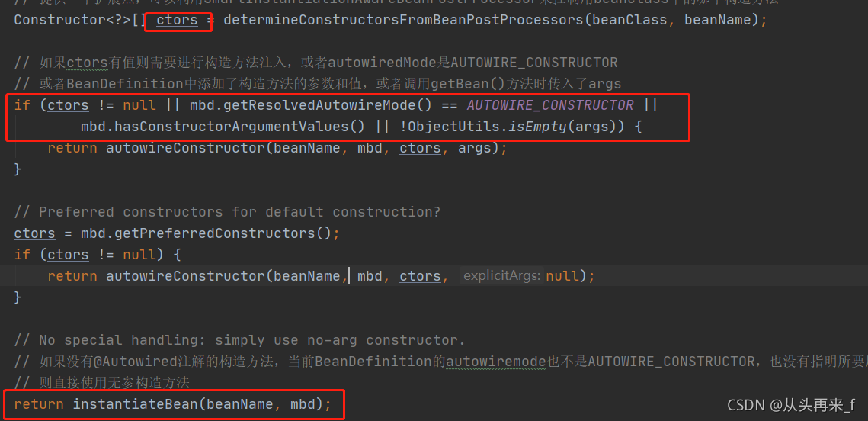This screenshot has height=421, width=868.
Task: Click the CSDN author watermark text
Action: point(791,405)
